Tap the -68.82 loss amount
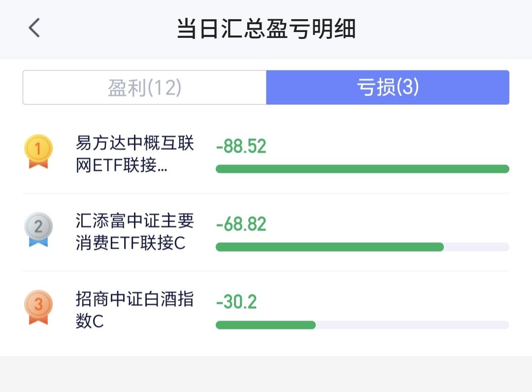The height and width of the screenshot is (392, 532). (241, 224)
